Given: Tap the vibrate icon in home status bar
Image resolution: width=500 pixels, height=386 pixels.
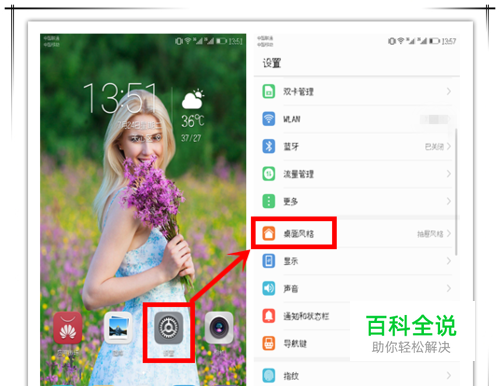Looking at the screenshot, I should (179, 41).
